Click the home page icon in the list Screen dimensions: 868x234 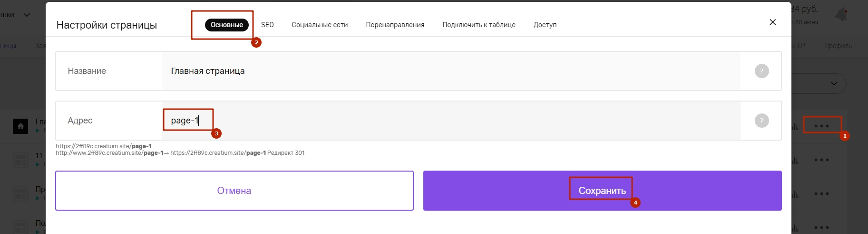[20, 126]
